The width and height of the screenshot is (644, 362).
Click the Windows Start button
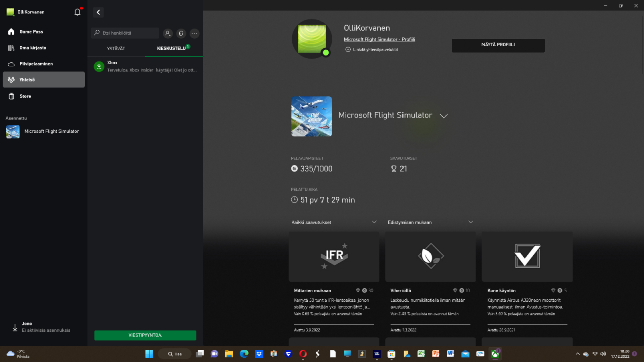coord(149,354)
